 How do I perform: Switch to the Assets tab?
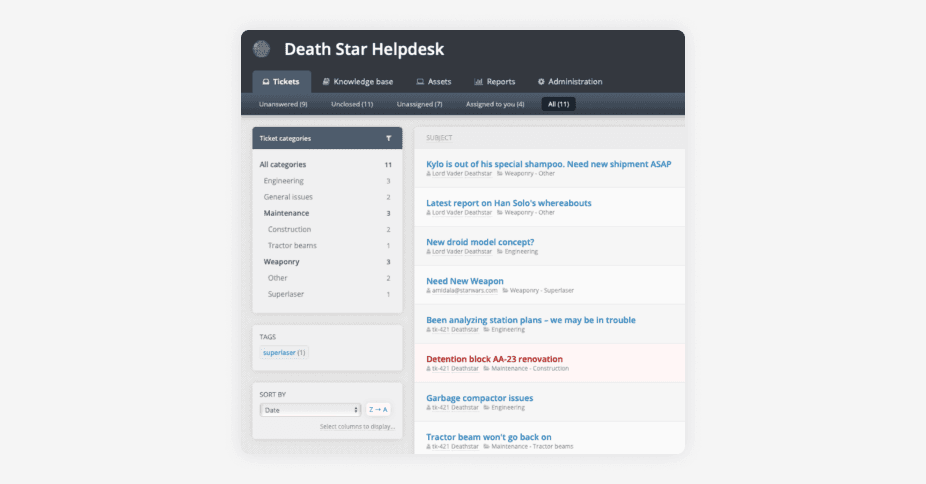point(434,81)
